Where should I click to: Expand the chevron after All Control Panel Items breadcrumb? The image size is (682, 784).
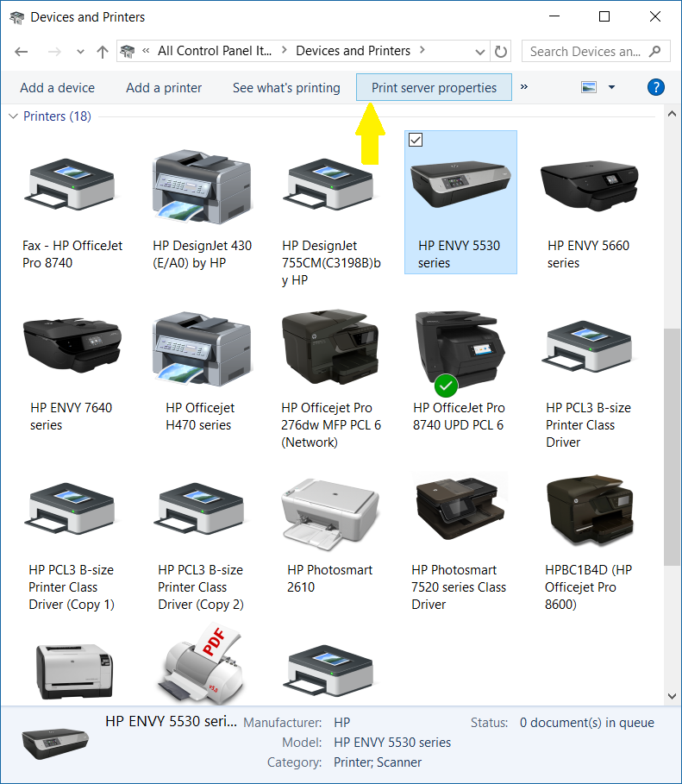[x=284, y=50]
